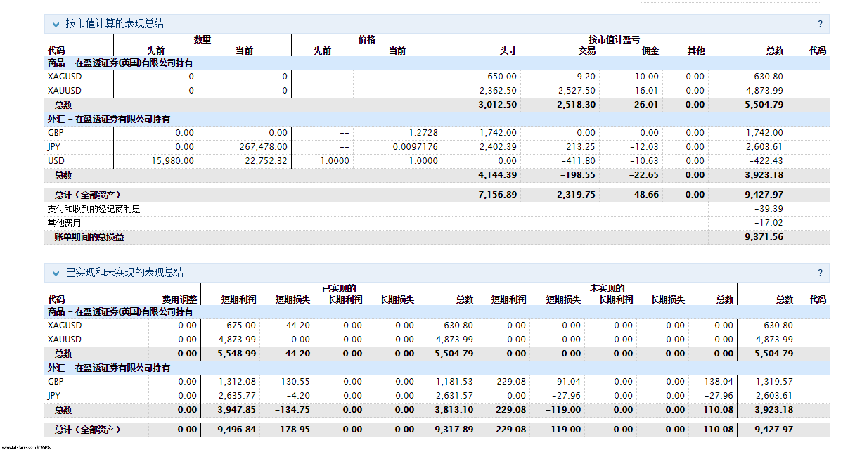This screenshot has height=451, width=868.
Task: Click JPY unrealized total -27.96
Action: (x=719, y=396)
